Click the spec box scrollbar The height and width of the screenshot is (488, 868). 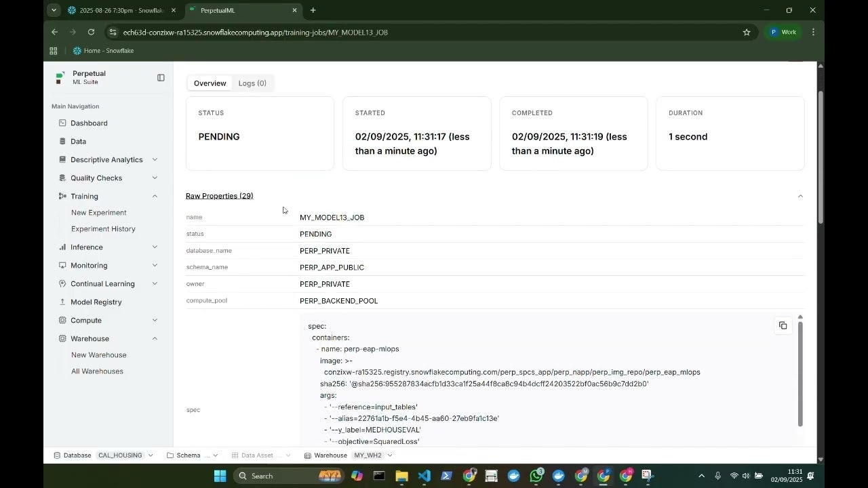(x=800, y=373)
